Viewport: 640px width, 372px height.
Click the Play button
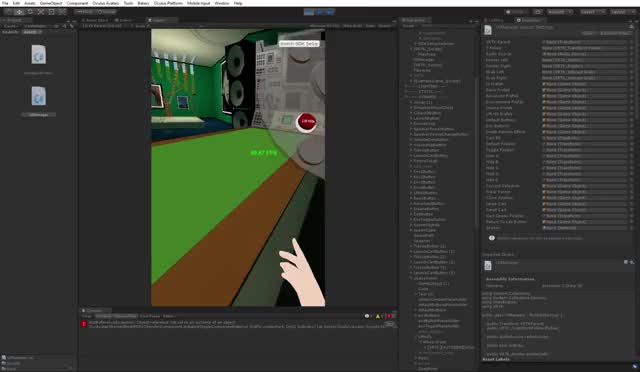309,12
